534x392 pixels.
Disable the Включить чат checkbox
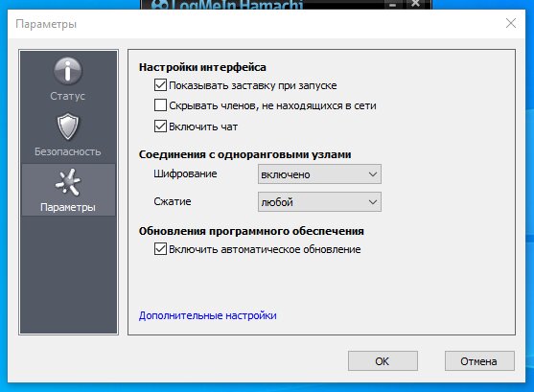[x=160, y=126]
